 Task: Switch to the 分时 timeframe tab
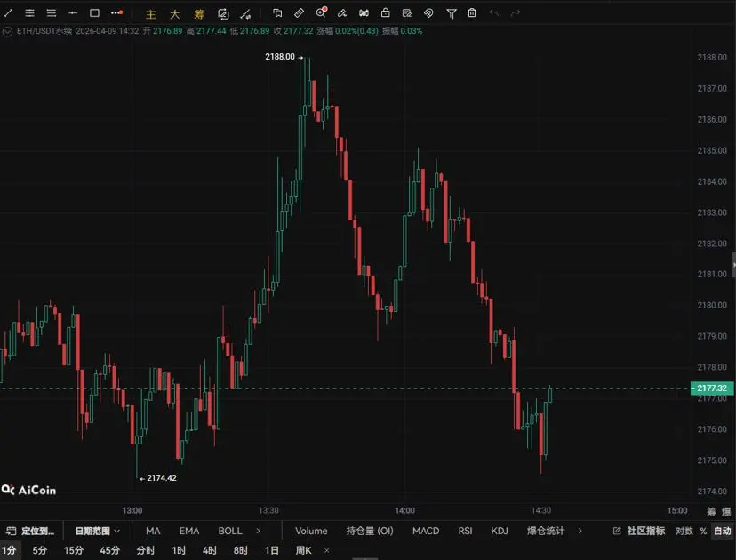(x=146, y=550)
